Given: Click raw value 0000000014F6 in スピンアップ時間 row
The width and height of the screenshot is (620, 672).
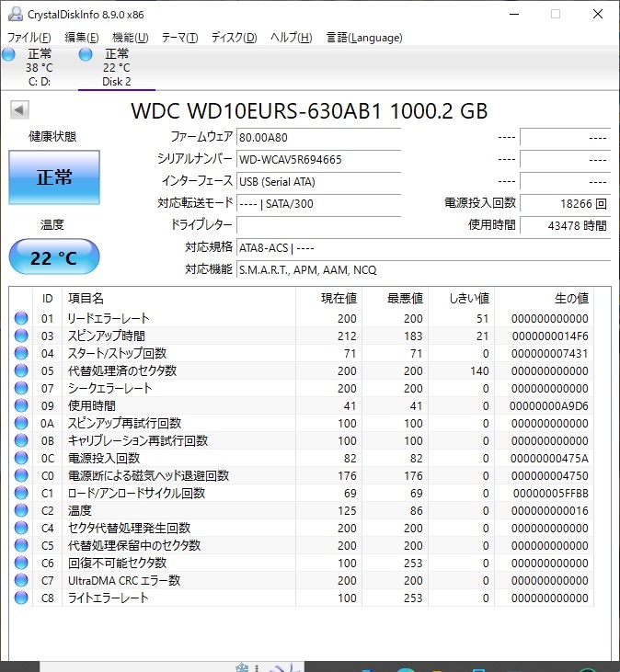Looking at the screenshot, I should click(x=550, y=336).
